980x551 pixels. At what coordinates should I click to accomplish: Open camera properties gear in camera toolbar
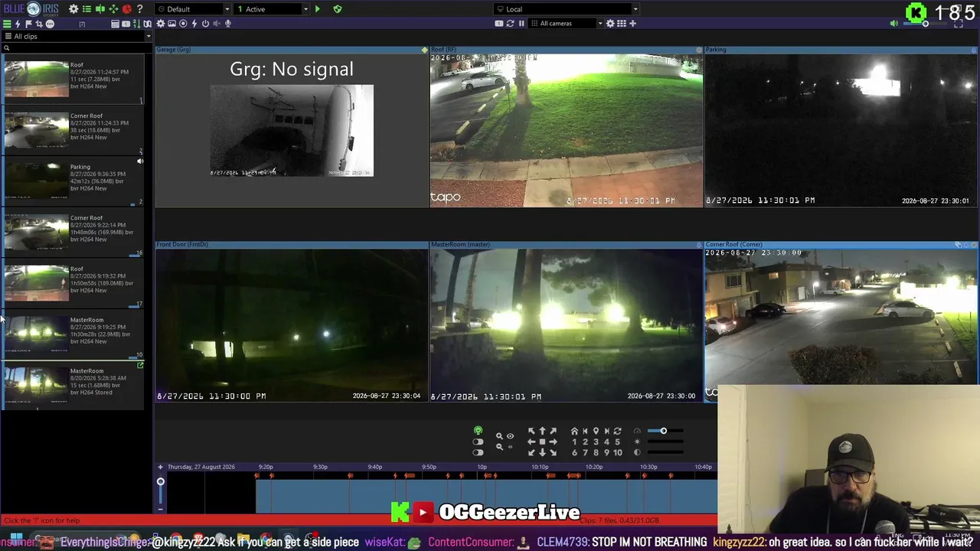tap(161, 24)
